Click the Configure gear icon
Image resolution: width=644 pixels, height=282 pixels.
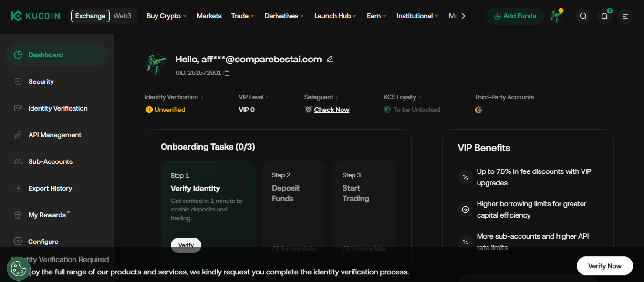click(x=18, y=242)
